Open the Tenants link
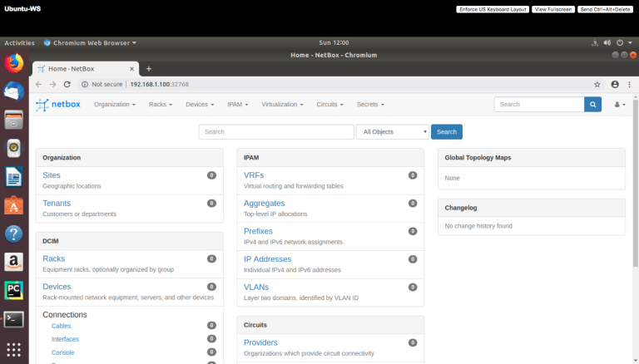 point(57,203)
